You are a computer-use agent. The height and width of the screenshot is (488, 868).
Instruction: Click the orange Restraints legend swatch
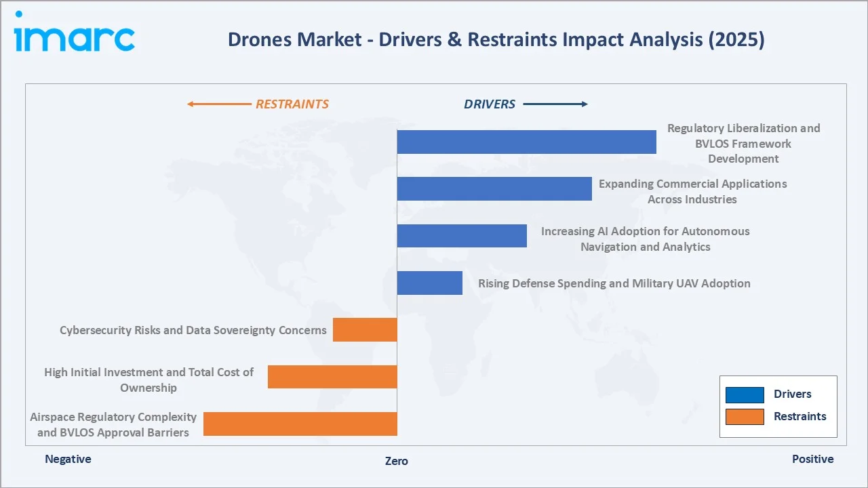point(745,417)
